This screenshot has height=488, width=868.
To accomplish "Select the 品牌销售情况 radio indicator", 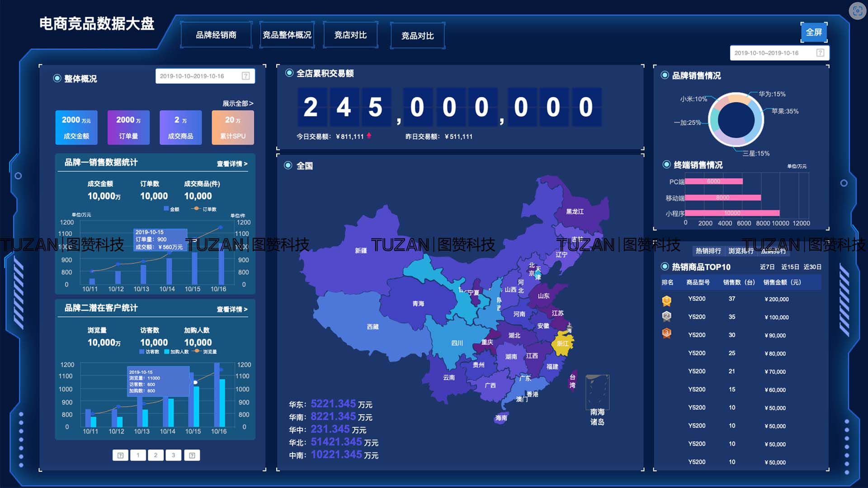I will tap(665, 75).
